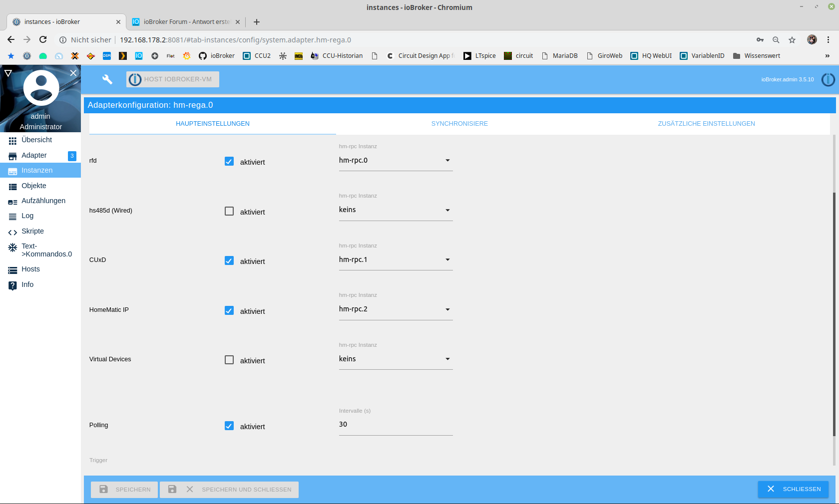Open the Übersicht grid icon in sidebar

click(12, 140)
